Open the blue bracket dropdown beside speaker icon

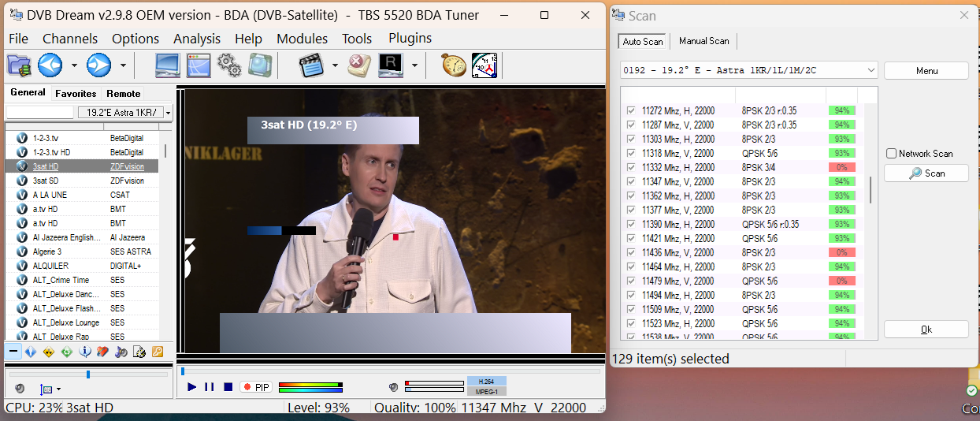pos(50,389)
